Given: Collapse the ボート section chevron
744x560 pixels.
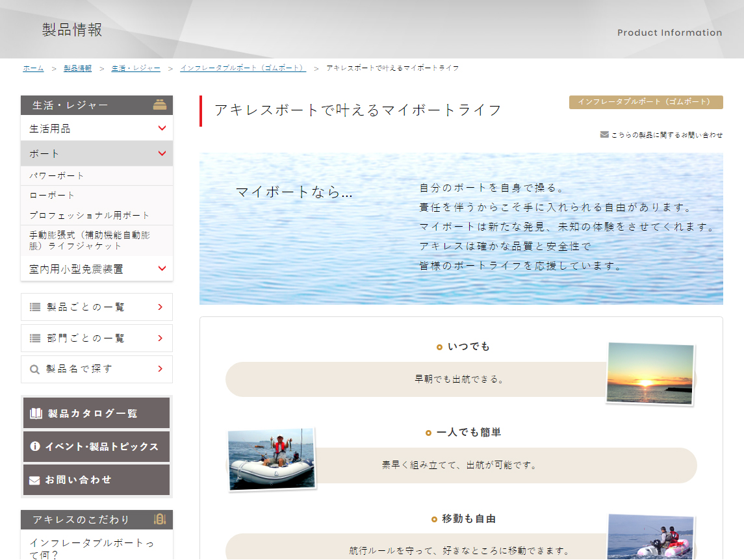Looking at the screenshot, I should 162,153.
